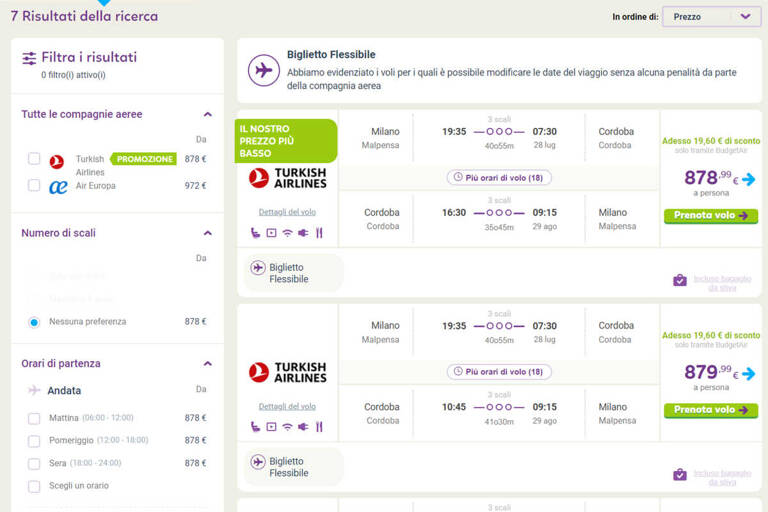Viewport: 768px width, 512px height.
Task: Check the Scegli un orario box
Action: tap(34, 486)
